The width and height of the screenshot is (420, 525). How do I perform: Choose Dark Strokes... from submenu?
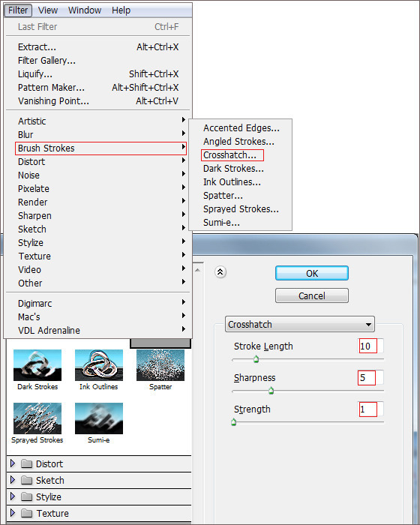[241, 169]
